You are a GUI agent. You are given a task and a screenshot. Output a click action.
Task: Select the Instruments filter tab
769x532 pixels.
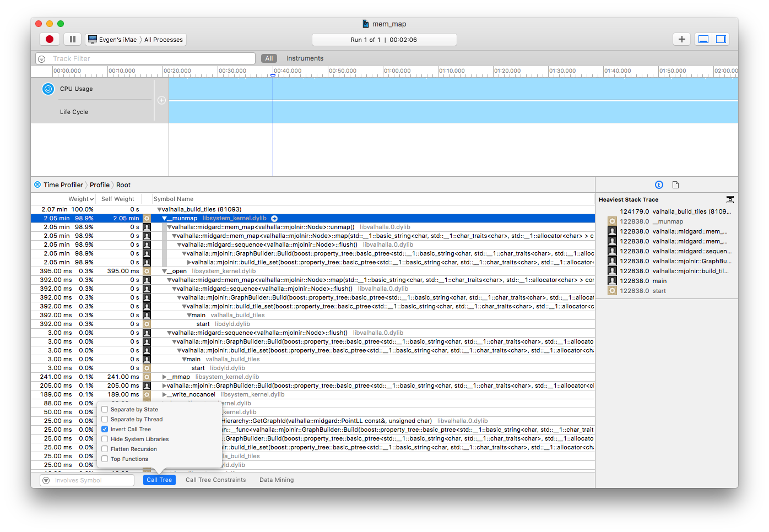point(305,58)
